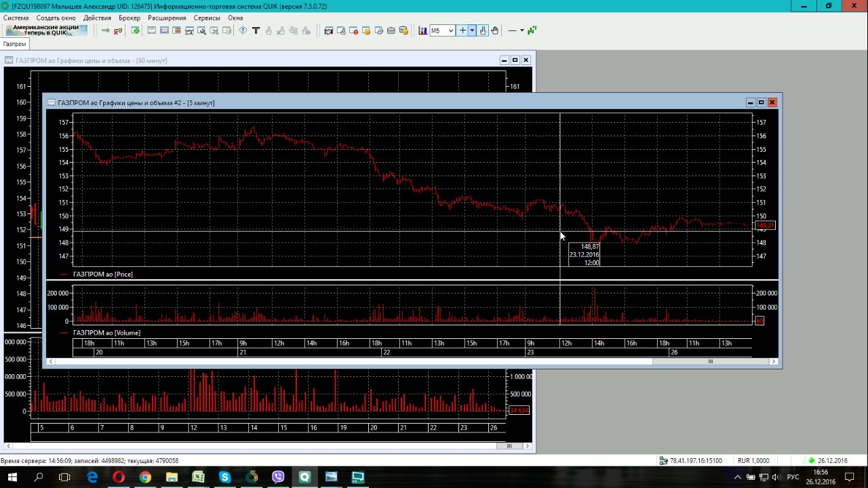Click the red current price tag 149.31
The image size is (868, 488).
(765, 225)
